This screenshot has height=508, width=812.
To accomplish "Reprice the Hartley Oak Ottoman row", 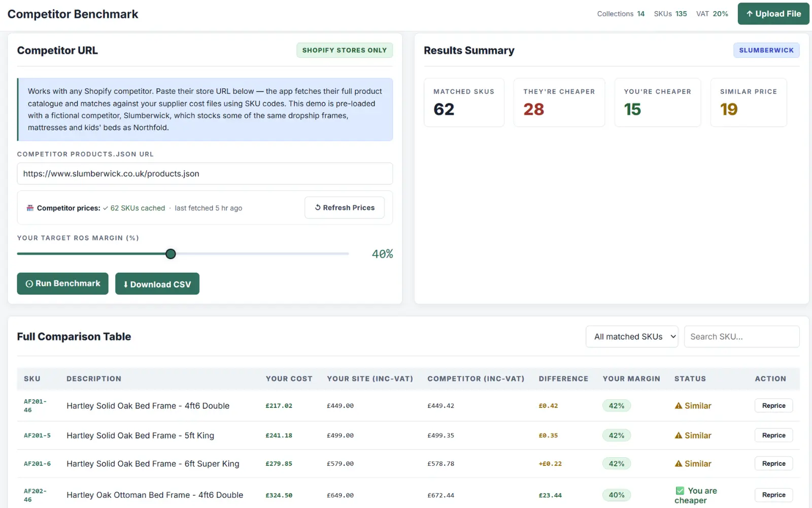I will (x=773, y=495).
